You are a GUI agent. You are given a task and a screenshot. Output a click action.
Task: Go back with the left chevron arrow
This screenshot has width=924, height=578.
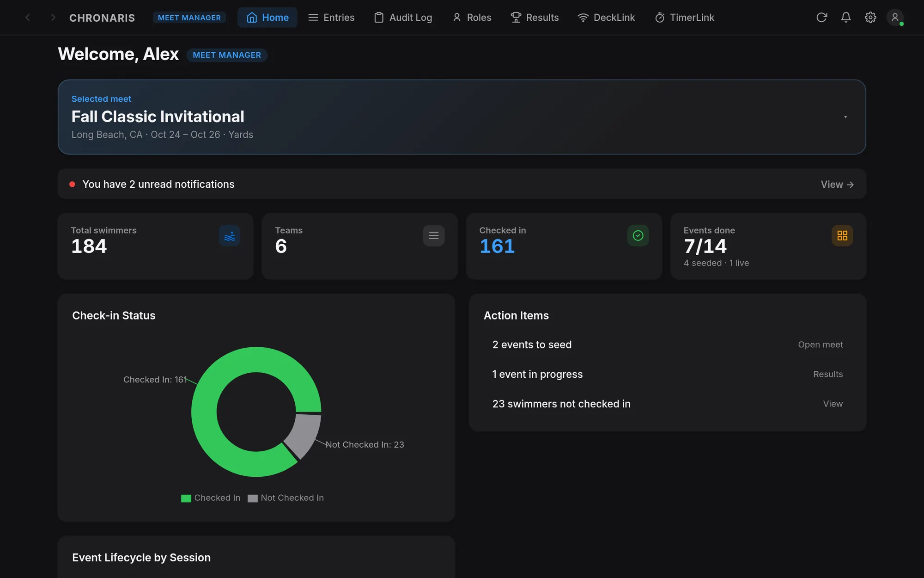(x=28, y=18)
